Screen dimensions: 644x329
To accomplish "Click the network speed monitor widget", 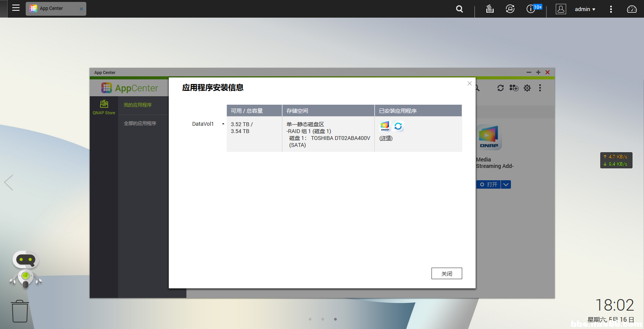I will pyautogui.click(x=616, y=160).
